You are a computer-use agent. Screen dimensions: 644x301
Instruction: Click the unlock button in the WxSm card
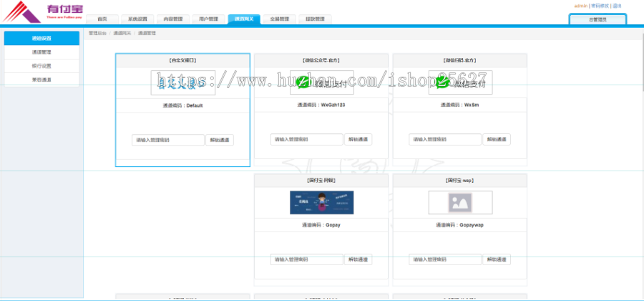[x=497, y=140]
